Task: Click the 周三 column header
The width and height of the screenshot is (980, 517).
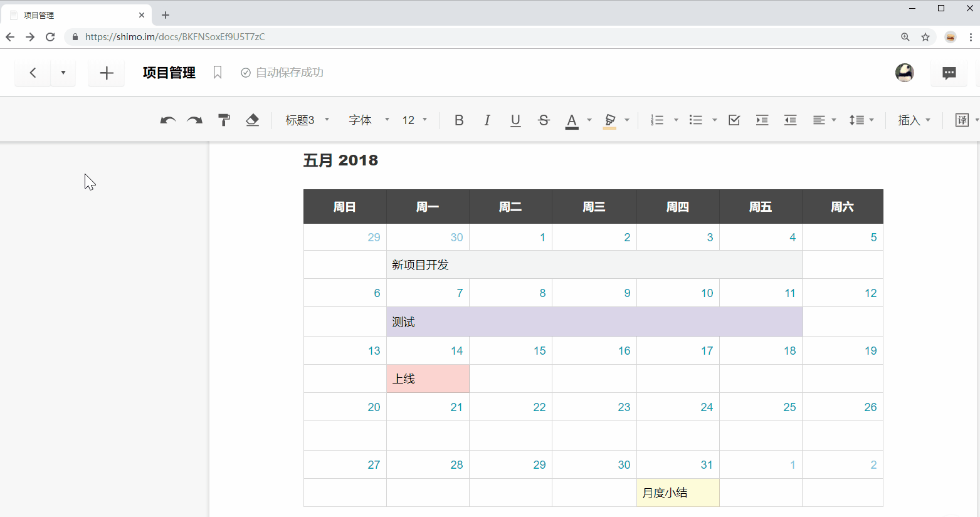Action: click(594, 207)
